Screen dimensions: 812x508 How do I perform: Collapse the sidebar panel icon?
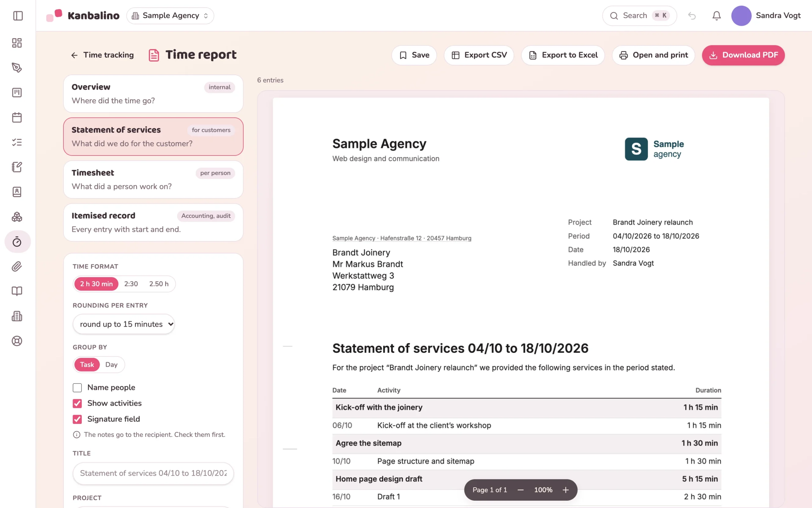tap(18, 16)
